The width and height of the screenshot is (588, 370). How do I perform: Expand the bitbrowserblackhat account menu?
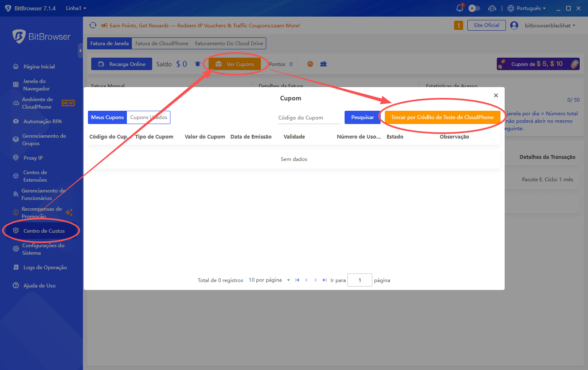pos(550,25)
